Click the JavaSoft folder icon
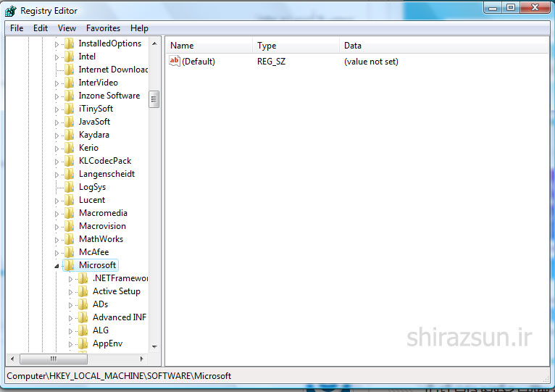 click(x=70, y=122)
